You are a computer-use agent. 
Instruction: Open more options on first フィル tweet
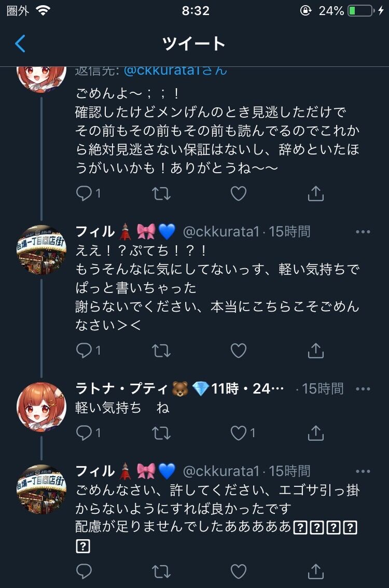tap(363, 232)
